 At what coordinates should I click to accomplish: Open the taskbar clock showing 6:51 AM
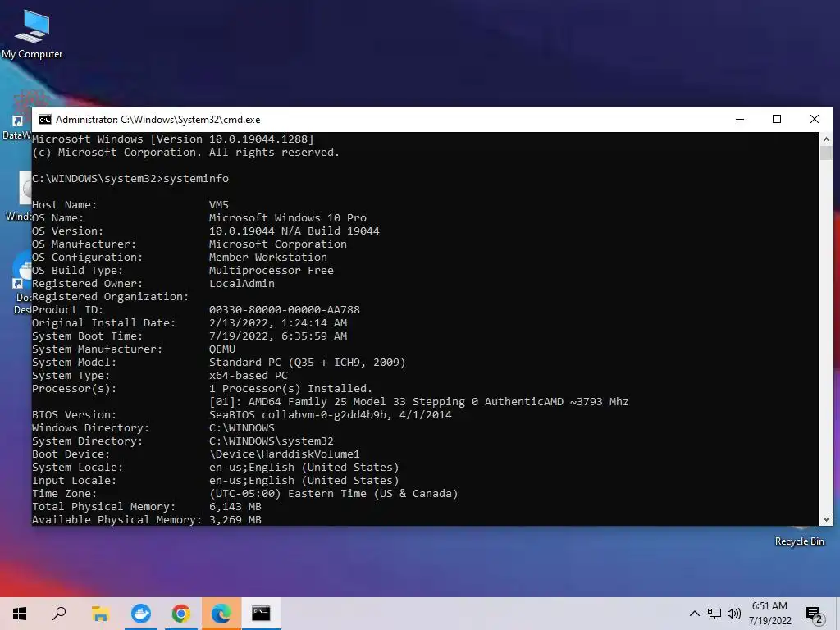[769, 613]
